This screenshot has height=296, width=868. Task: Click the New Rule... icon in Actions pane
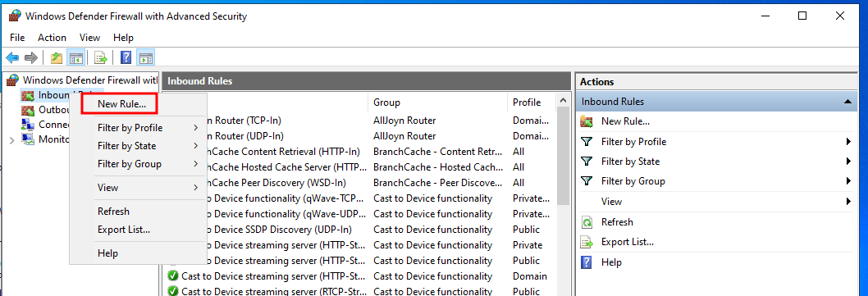click(587, 121)
